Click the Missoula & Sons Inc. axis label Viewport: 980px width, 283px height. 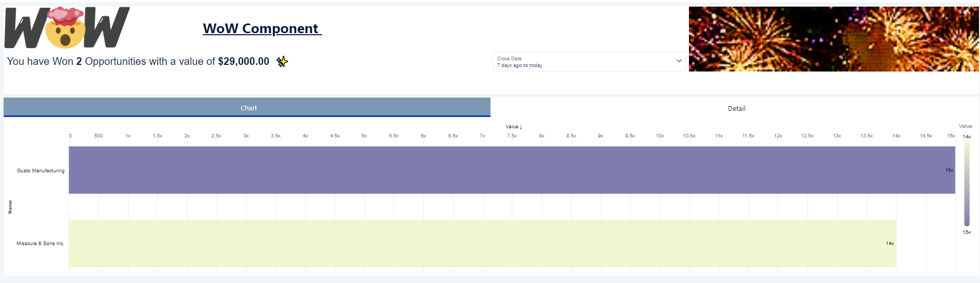[x=40, y=244]
